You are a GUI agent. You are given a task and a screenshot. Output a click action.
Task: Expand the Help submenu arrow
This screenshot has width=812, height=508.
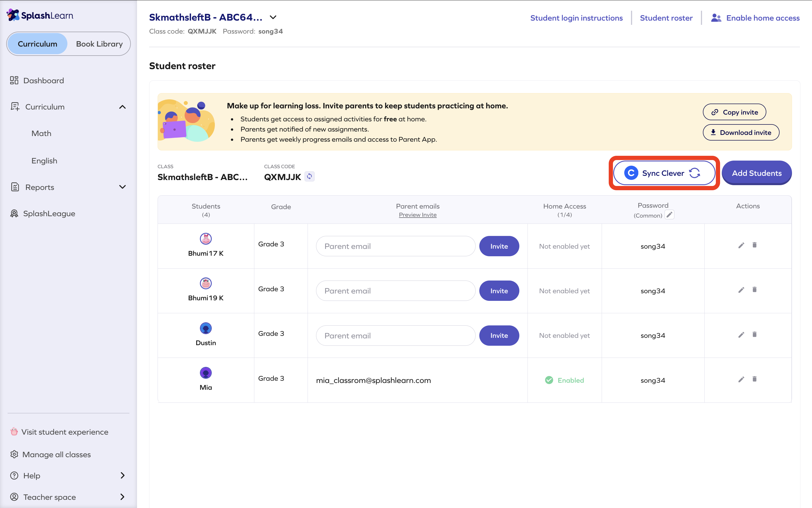point(122,476)
